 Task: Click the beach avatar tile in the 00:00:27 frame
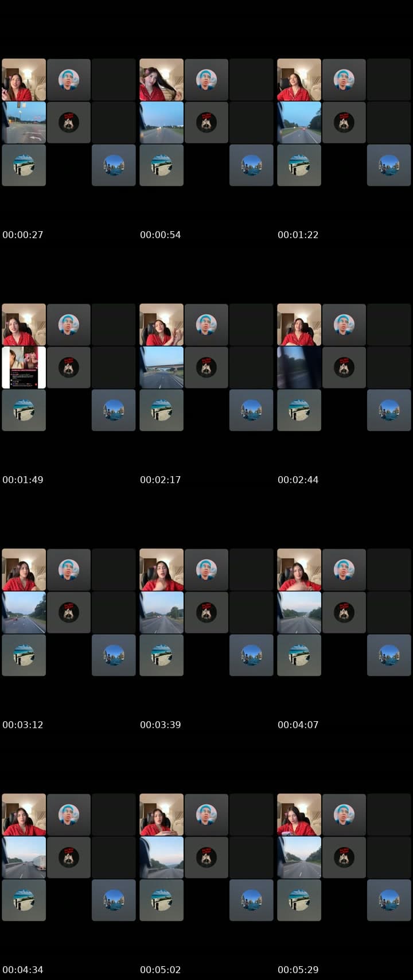[24, 165]
